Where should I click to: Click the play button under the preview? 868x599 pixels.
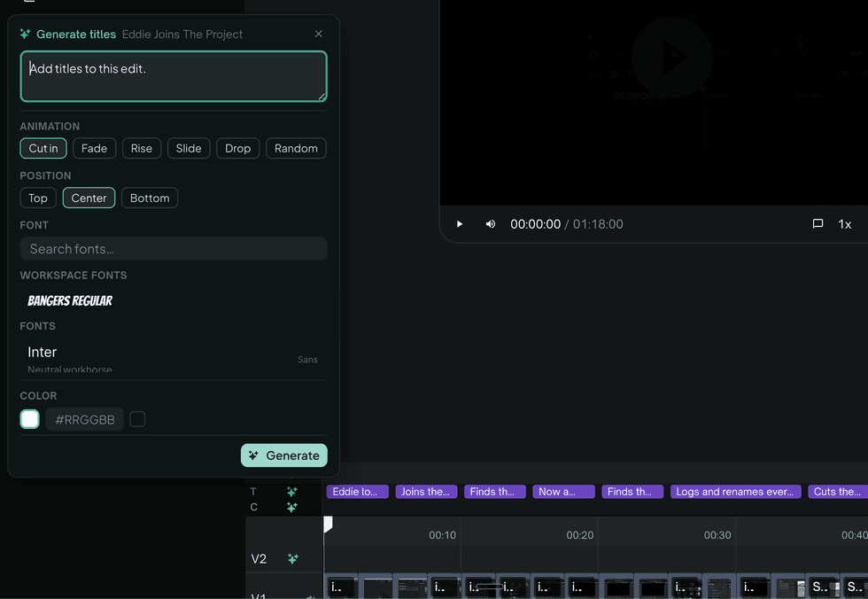click(x=459, y=224)
